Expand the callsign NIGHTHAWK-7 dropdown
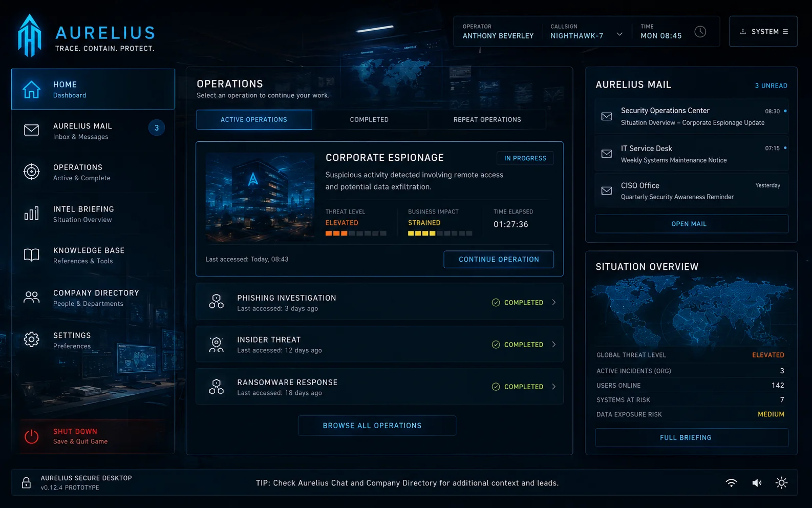Viewport: 812px width, 508px height. (619, 34)
